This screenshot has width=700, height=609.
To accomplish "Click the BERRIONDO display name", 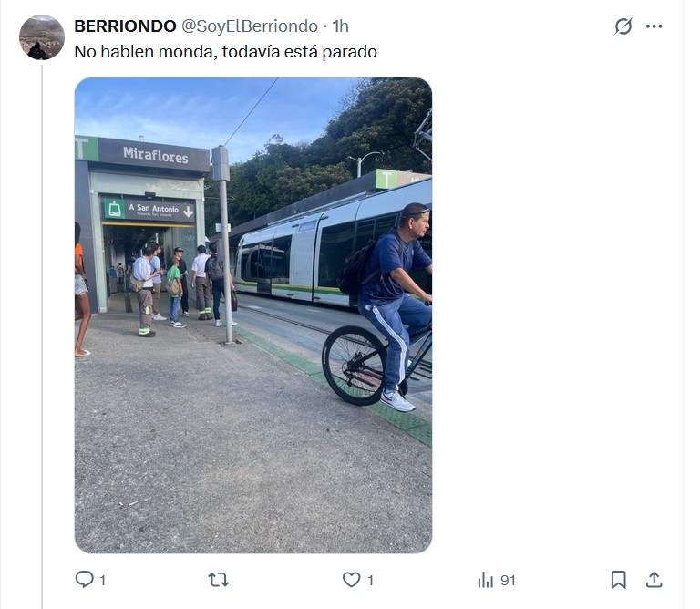I will (127, 26).
